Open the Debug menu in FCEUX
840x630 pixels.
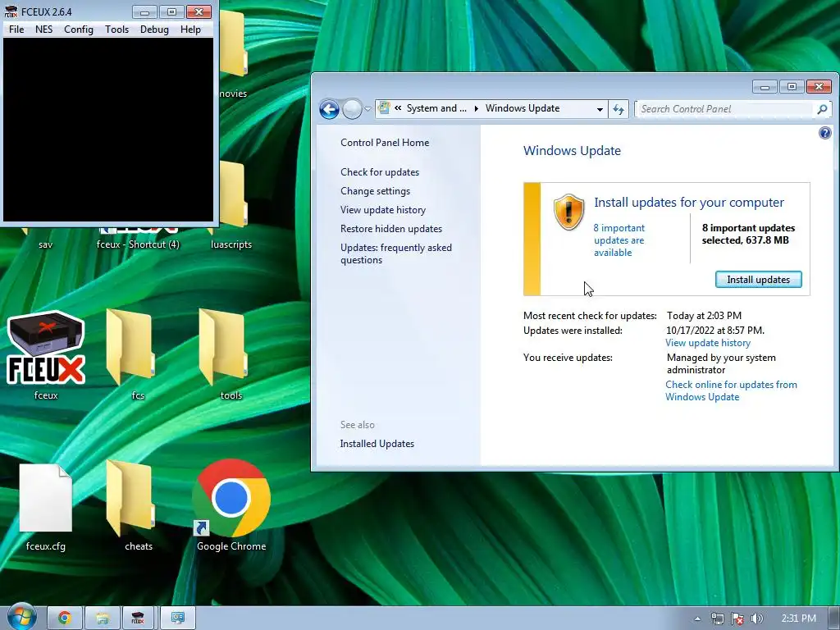coord(154,30)
